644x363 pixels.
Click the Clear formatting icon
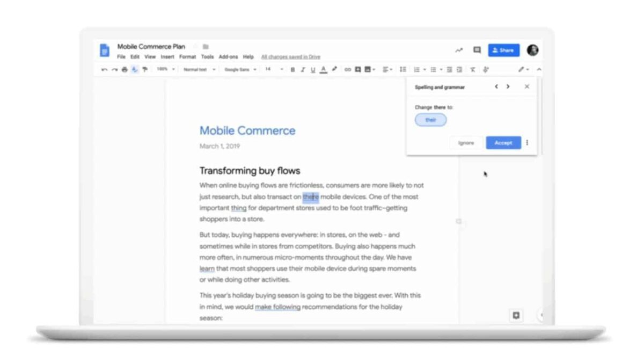[473, 69]
